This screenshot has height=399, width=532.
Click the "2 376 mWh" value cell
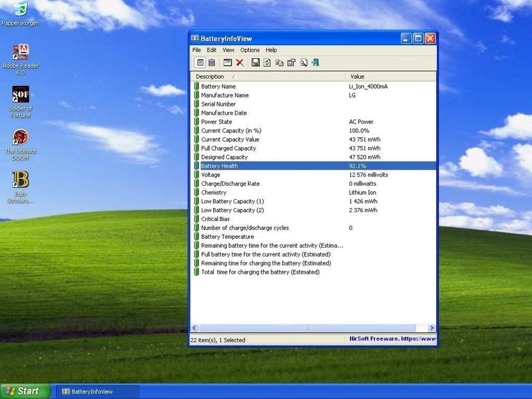tap(363, 210)
